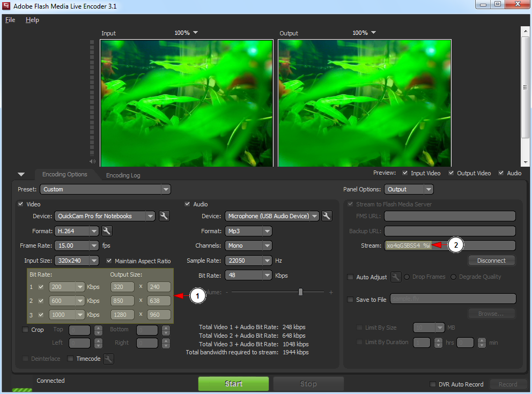Viewport: 532px width, 394px height.
Task: Open the Panel Options dropdown
Action: pos(409,189)
